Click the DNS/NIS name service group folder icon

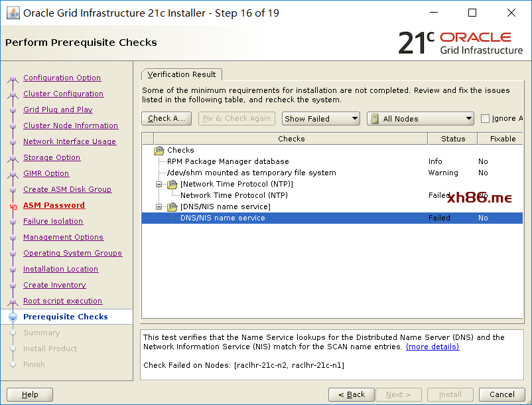pyautogui.click(x=172, y=207)
